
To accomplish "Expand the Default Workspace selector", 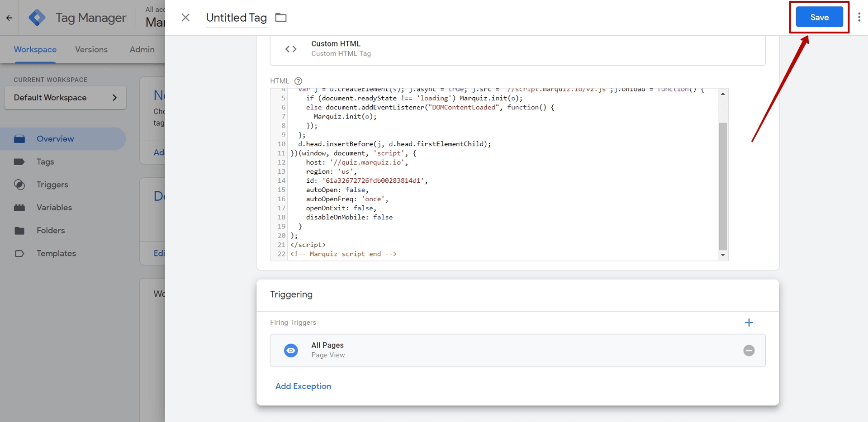I will (65, 98).
